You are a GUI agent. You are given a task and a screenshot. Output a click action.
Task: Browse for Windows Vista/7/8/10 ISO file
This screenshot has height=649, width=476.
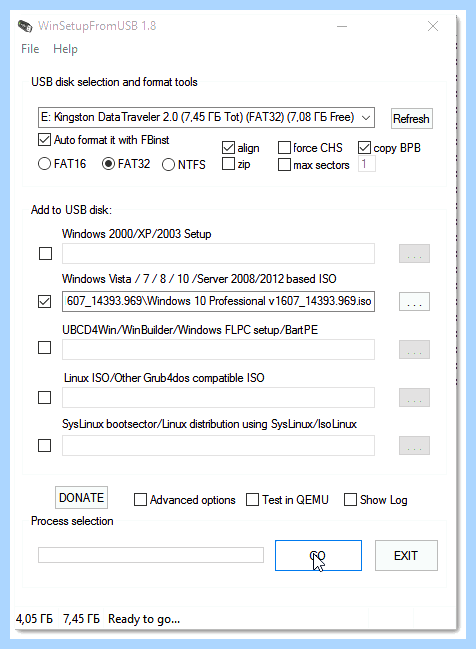coord(414,301)
